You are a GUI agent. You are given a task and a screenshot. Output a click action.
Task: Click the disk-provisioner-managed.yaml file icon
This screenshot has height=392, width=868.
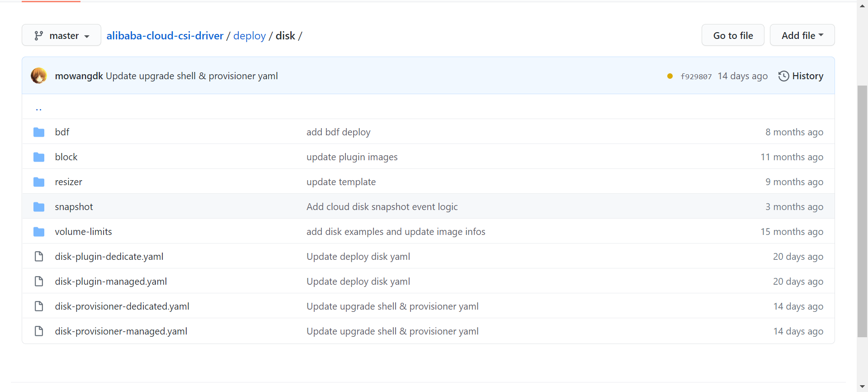pos(39,331)
